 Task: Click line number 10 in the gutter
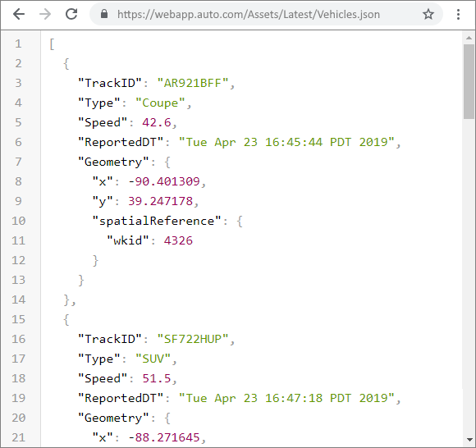[x=19, y=221]
